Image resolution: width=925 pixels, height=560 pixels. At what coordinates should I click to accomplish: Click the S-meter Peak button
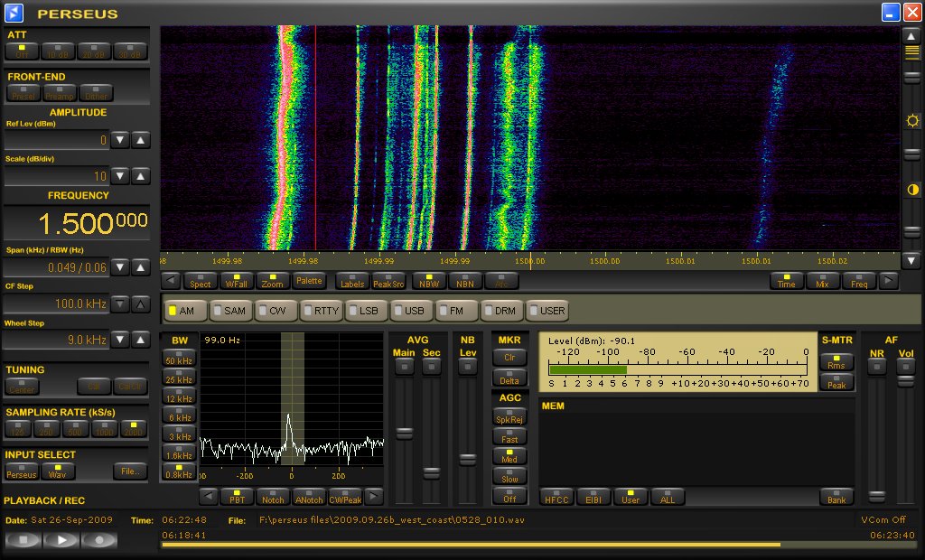pos(836,382)
